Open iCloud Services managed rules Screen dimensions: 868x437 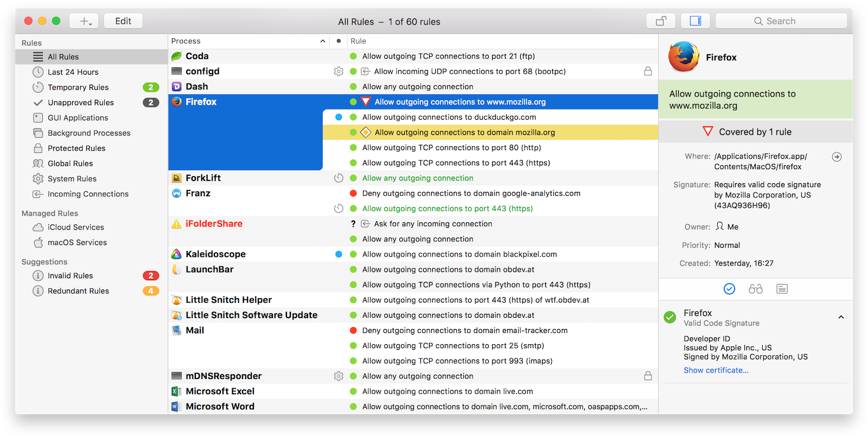point(92,227)
